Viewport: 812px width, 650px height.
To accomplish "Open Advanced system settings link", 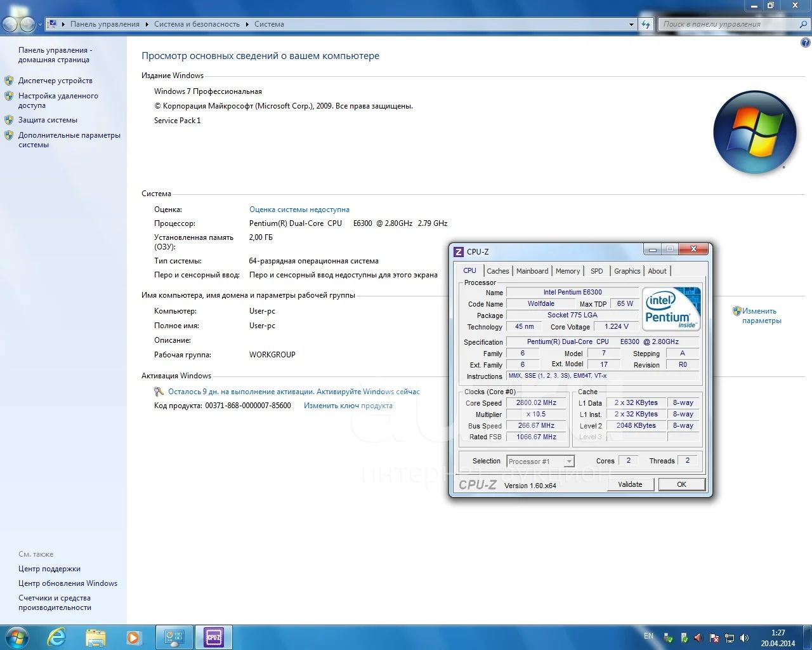I will 69,140.
